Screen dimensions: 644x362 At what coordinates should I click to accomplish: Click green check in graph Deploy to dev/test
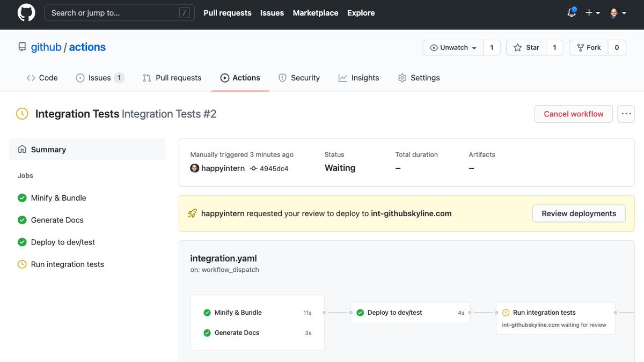tap(360, 313)
